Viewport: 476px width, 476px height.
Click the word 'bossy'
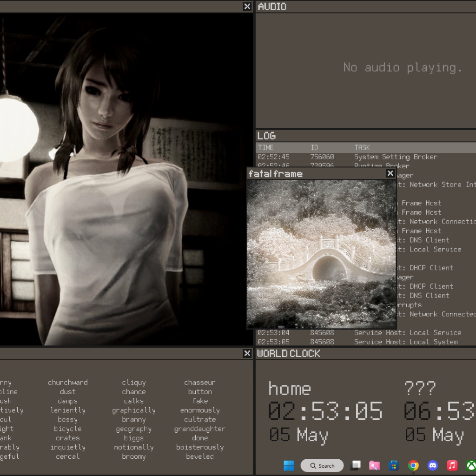68,420
